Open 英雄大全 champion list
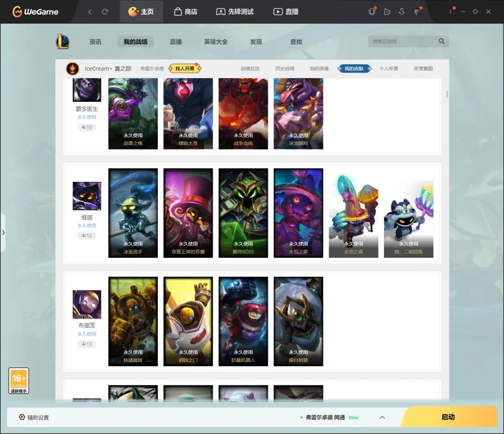Image resolution: width=504 pixels, height=434 pixels. click(x=216, y=42)
